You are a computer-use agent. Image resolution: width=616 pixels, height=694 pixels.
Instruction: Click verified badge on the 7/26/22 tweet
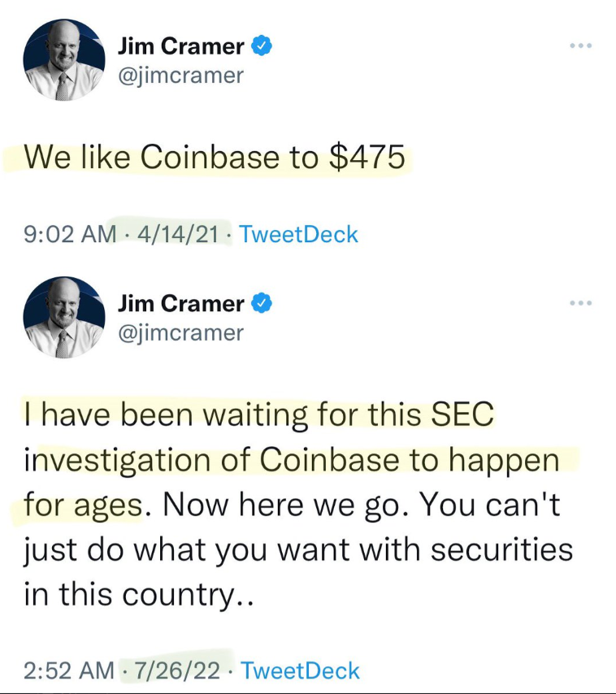262,304
